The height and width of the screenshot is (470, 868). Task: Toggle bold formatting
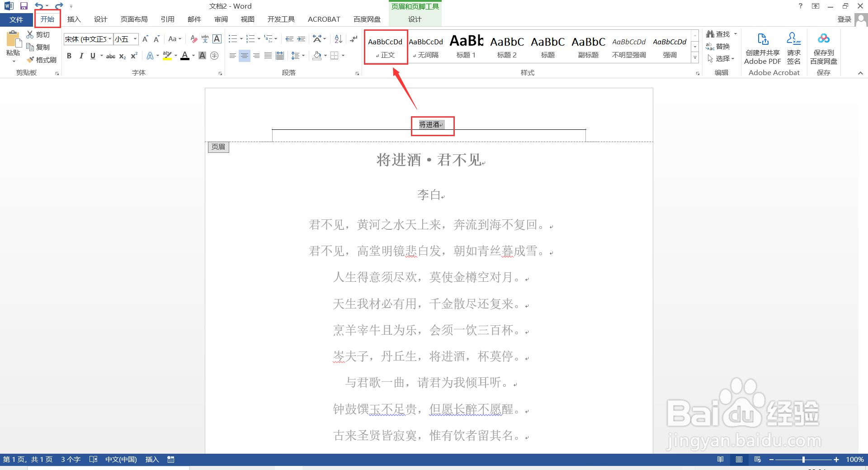[x=69, y=56]
